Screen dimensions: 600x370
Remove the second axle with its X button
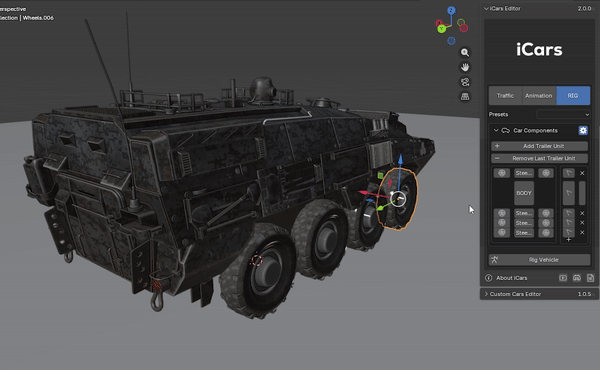point(582,213)
